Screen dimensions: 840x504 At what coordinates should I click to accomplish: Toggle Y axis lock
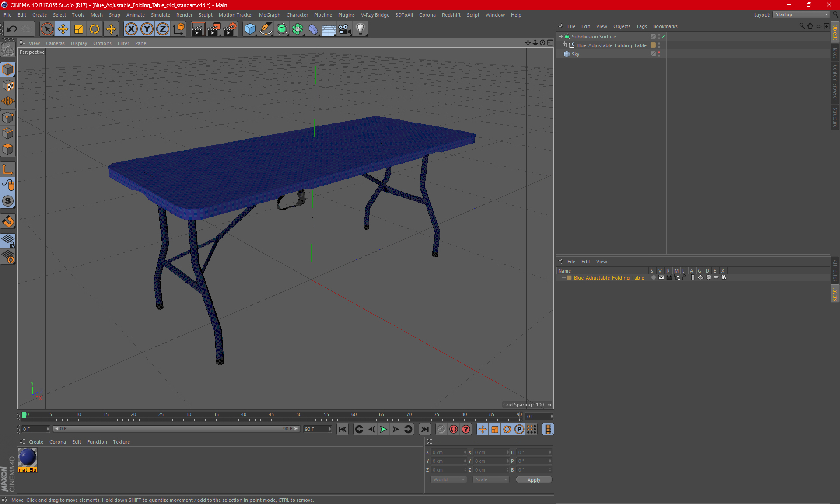147,29
